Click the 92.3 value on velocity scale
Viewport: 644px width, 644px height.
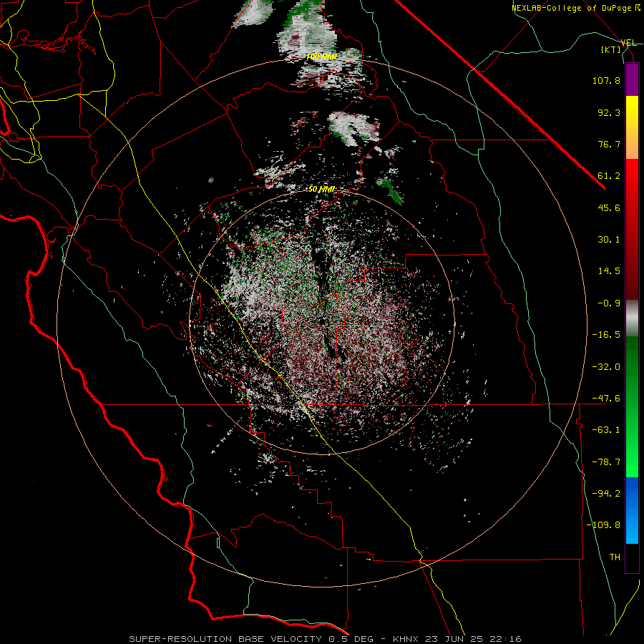pyautogui.click(x=609, y=112)
